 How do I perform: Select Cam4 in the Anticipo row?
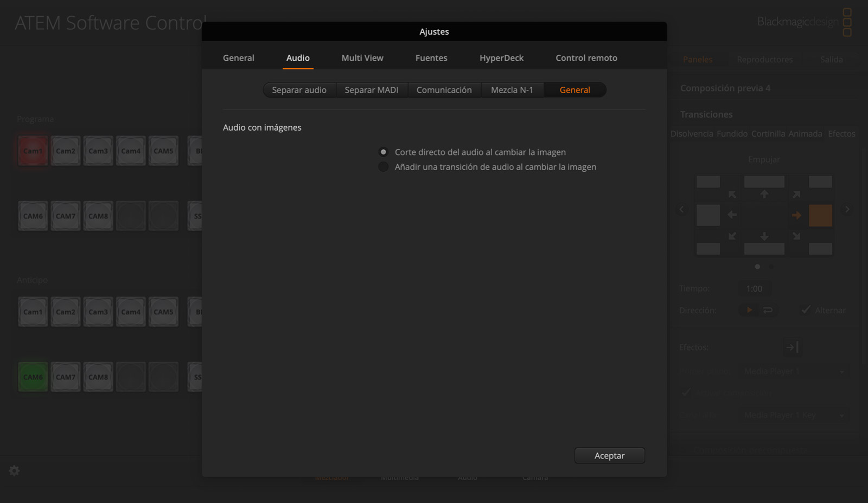pos(131,312)
